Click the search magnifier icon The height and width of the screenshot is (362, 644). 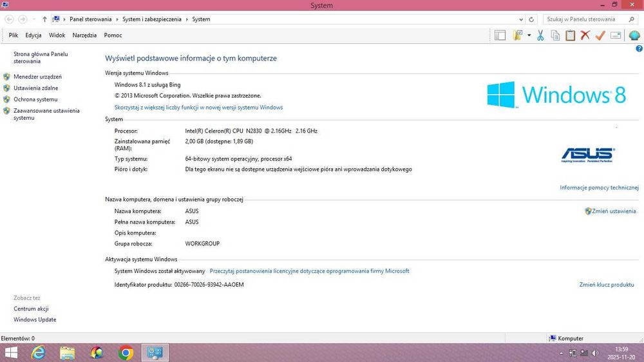pyautogui.click(x=632, y=19)
